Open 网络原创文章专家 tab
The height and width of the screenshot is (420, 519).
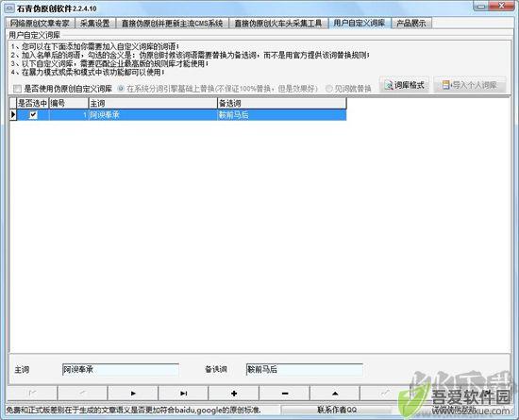point(40,24)
